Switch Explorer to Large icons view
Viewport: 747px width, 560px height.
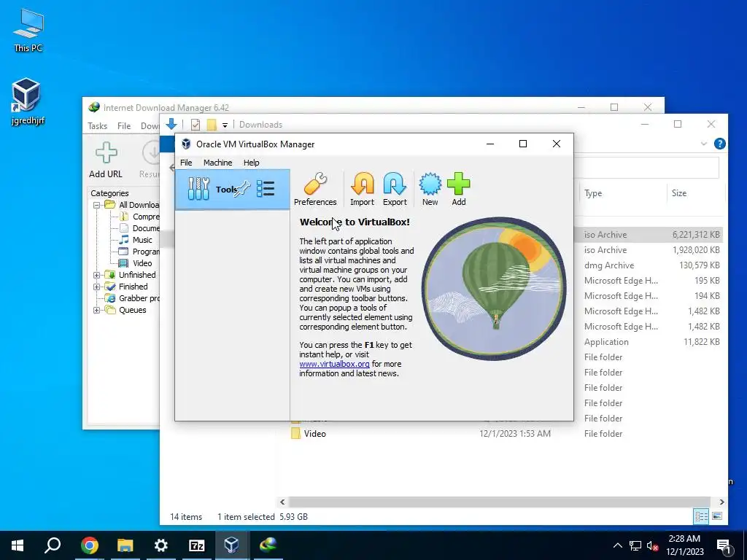click(x=717, y=516)
